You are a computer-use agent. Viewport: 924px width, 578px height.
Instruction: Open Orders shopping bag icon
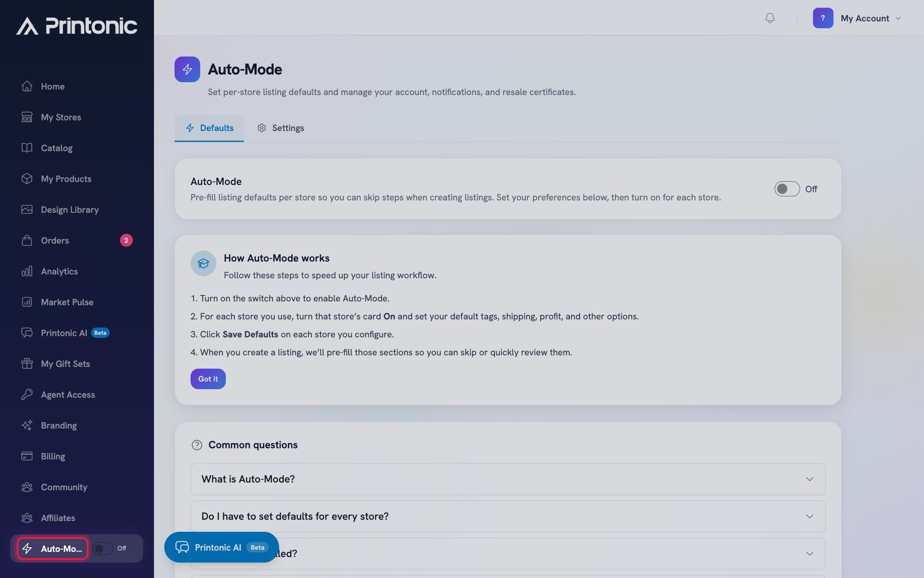click(27, 240)
